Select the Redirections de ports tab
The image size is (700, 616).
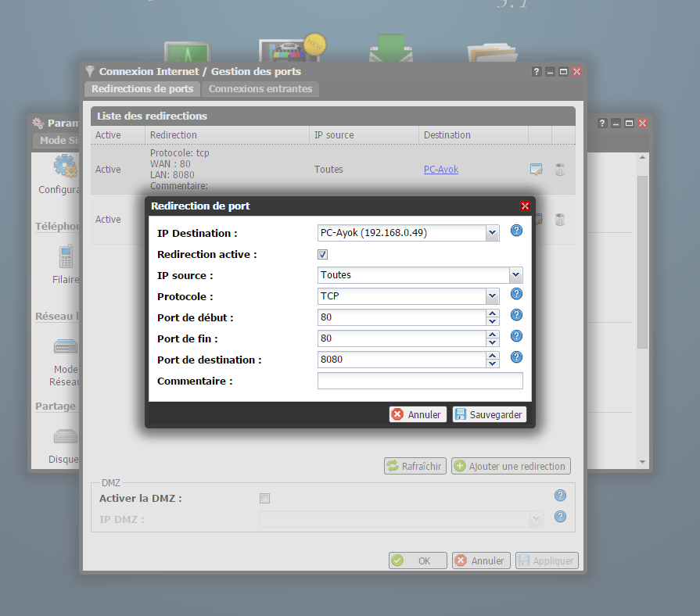coord(142,89)
